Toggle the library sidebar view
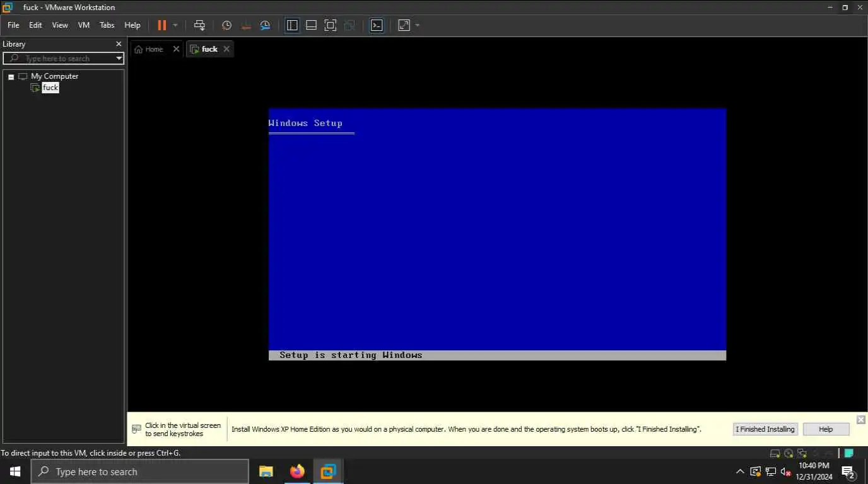This screenshot has width=868, height=484. pos(292,25)
